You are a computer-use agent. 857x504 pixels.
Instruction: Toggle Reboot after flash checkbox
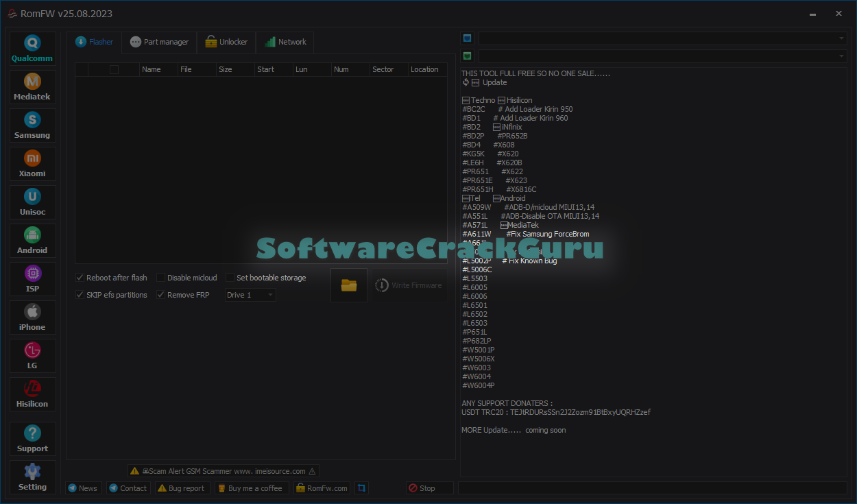[80, 278]
